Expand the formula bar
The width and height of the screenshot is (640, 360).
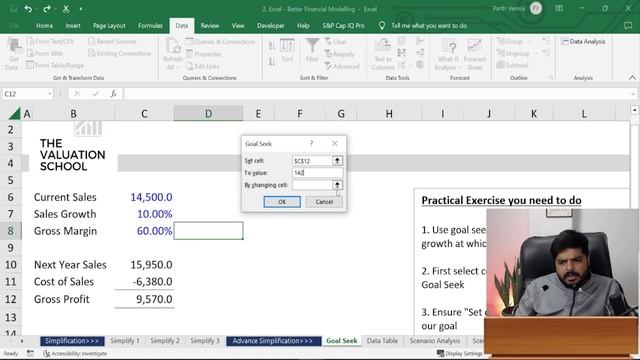pyautogui.click(x=633, y=94)
